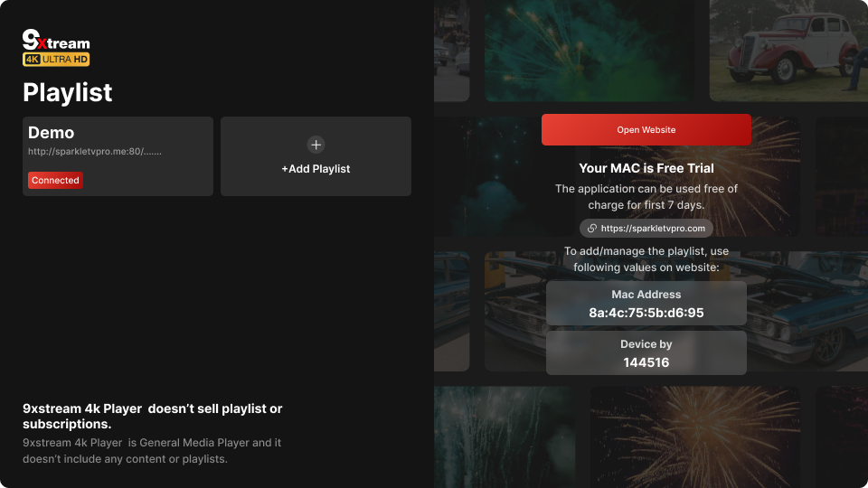Viewport: 868px width, 488px height.
Task: Click 'General Media Player' description text
Action: [x=152, y=450]
